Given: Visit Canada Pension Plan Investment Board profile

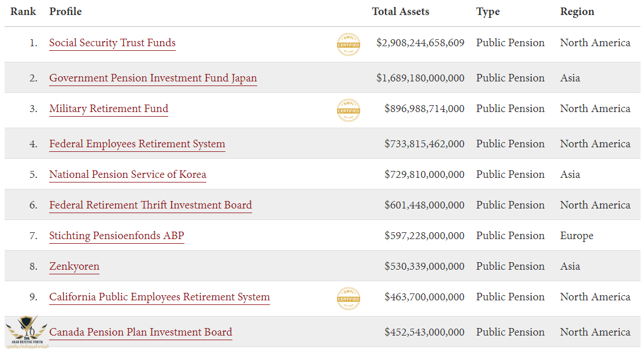Looking at the screenshot, I should (x=140, y=332).
